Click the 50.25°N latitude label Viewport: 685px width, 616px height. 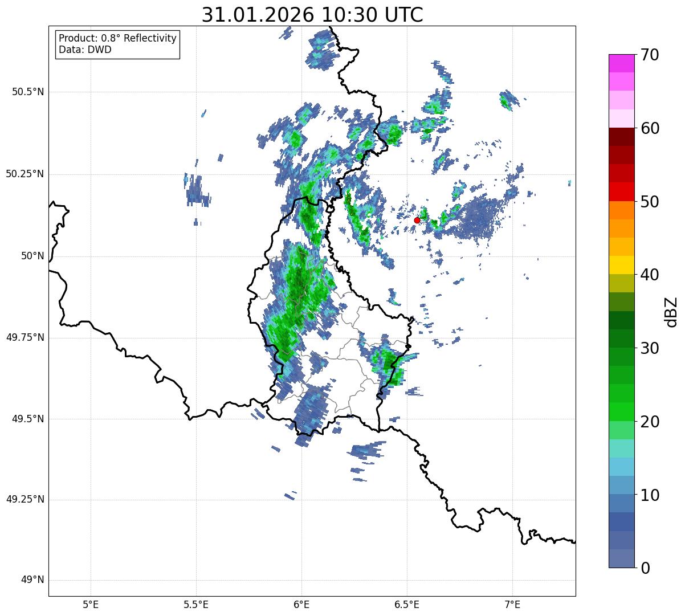(x=25, y=174)
